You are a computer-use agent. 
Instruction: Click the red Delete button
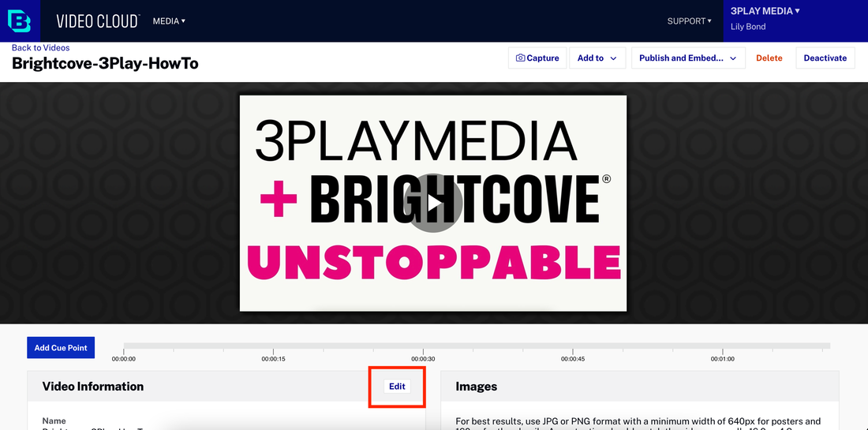pyautogui.click(x=769, y=58)
